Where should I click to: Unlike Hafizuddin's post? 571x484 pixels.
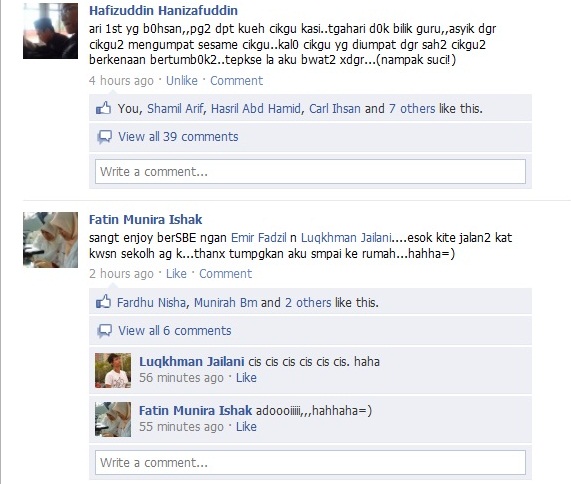[182, 80]
